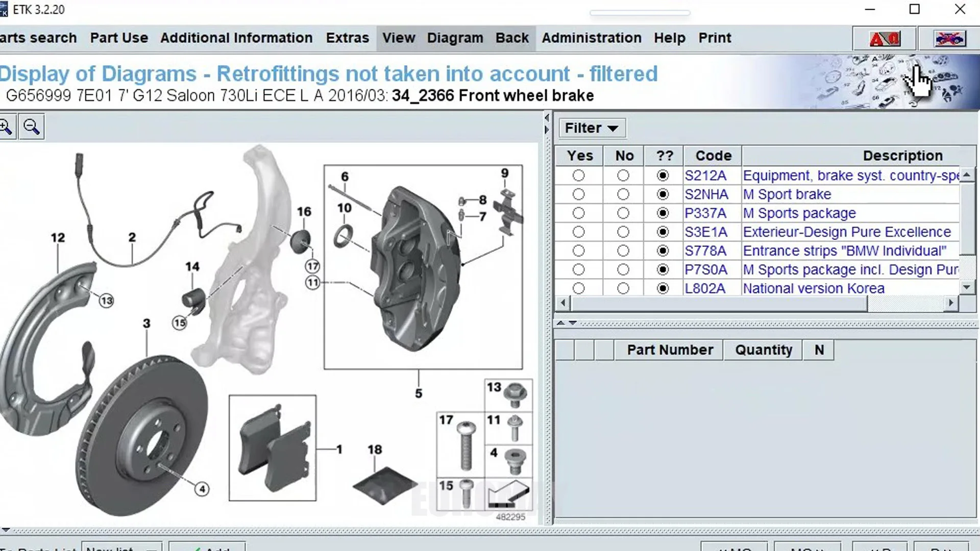This screenshot has width=980, height=551.
Task: Click the Back menu button
Action: (512, 38)
